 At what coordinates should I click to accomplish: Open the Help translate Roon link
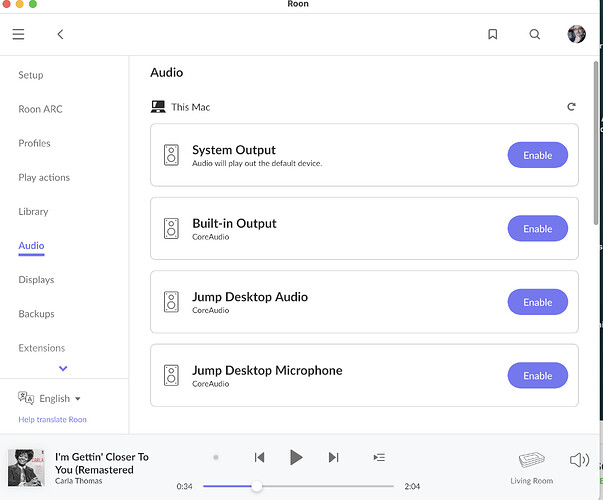point(52,419)
